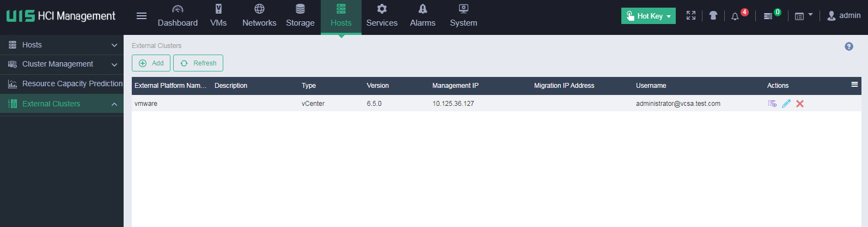Viewport: 868px width, 227px height.
Task: Click the vCenter type cell
Action: 313,104
